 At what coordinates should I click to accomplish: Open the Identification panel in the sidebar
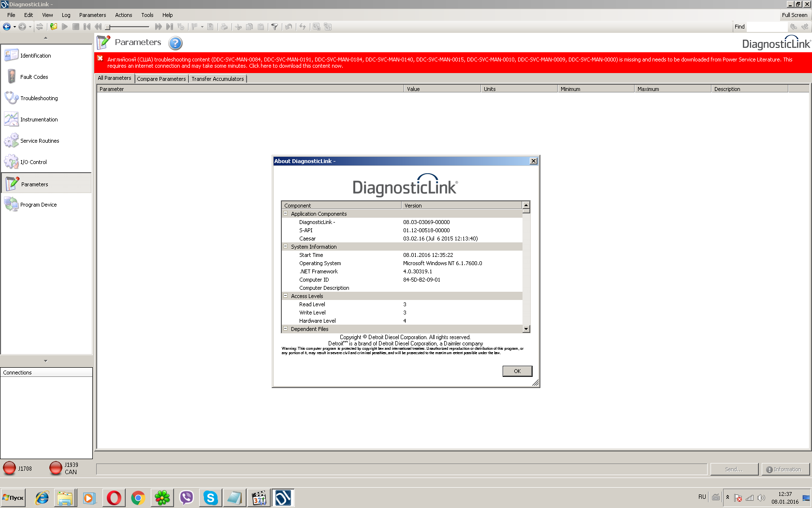point(46,56)
